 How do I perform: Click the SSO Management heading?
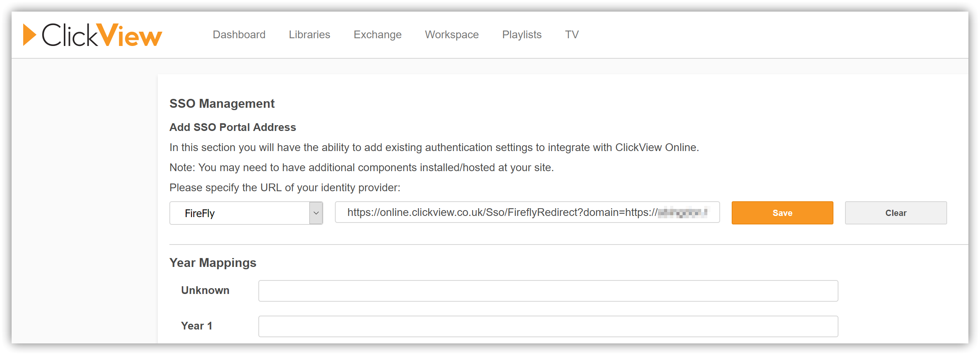222,104
